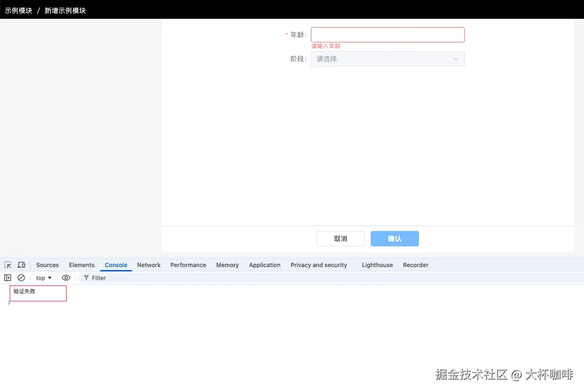Open the top context dropdown

click(44, 278)
